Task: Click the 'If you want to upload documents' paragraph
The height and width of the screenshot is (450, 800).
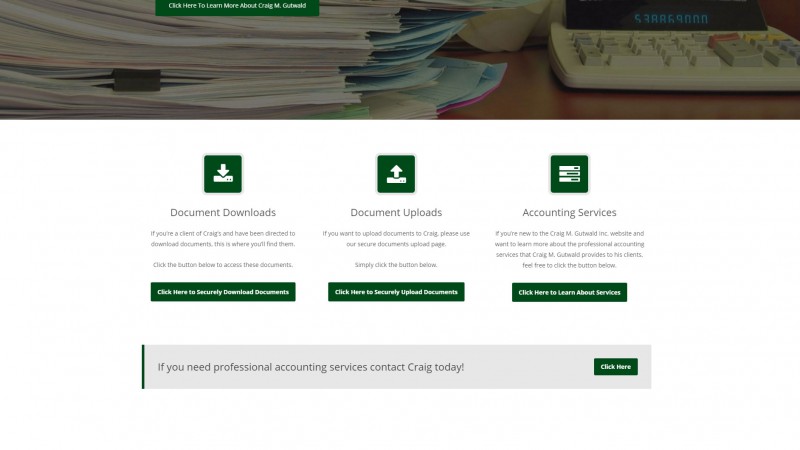Action: tap(396, 238)
